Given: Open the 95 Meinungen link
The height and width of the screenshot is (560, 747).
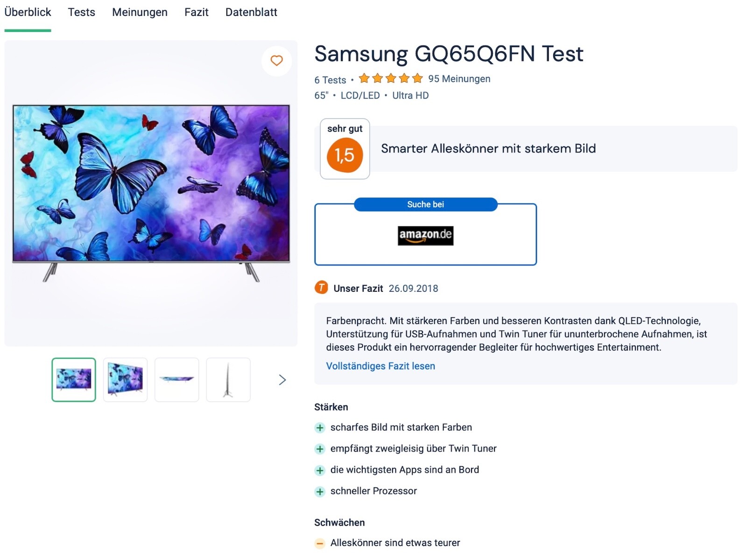Looking at the screenshot, I should click(x=459, y=79).
